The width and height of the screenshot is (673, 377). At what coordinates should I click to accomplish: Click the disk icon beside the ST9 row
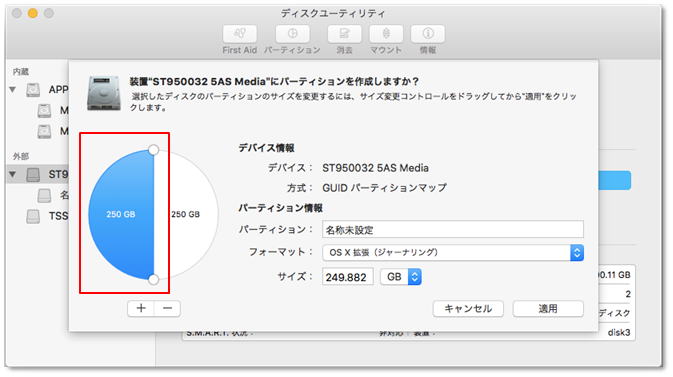point(33,174)
